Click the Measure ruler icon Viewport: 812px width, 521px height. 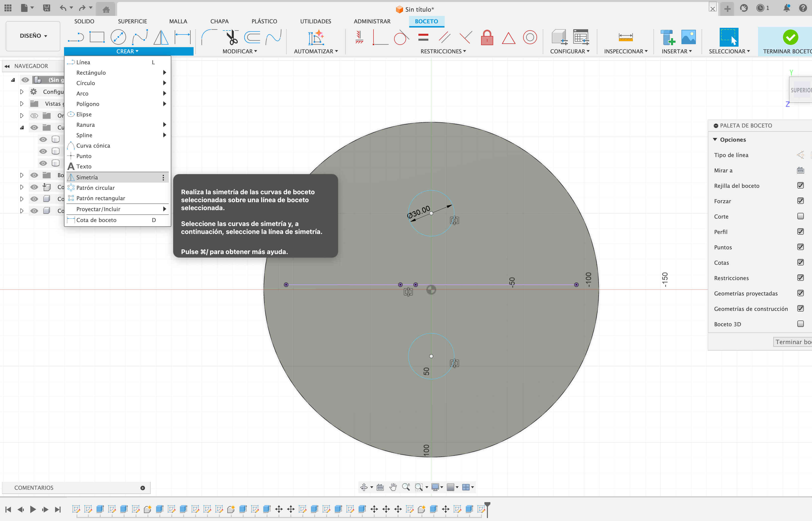coord(626,37)
